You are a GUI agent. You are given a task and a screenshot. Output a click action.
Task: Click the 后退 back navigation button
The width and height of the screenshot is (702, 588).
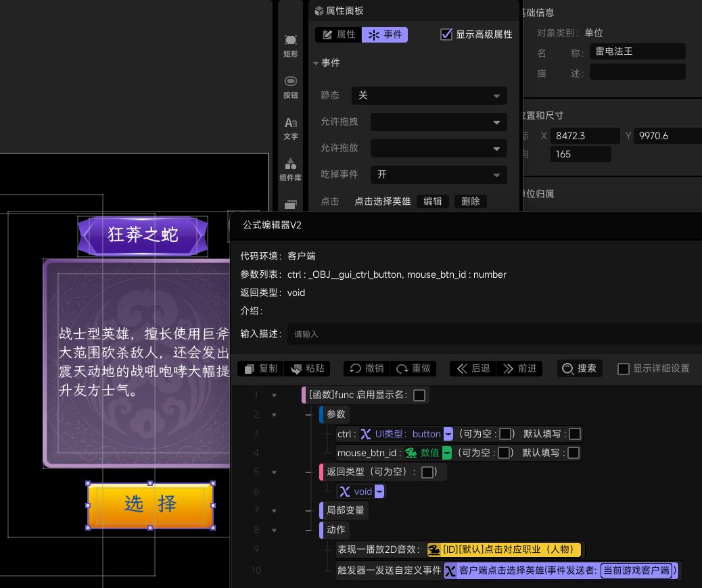click(x=473, y=368)
